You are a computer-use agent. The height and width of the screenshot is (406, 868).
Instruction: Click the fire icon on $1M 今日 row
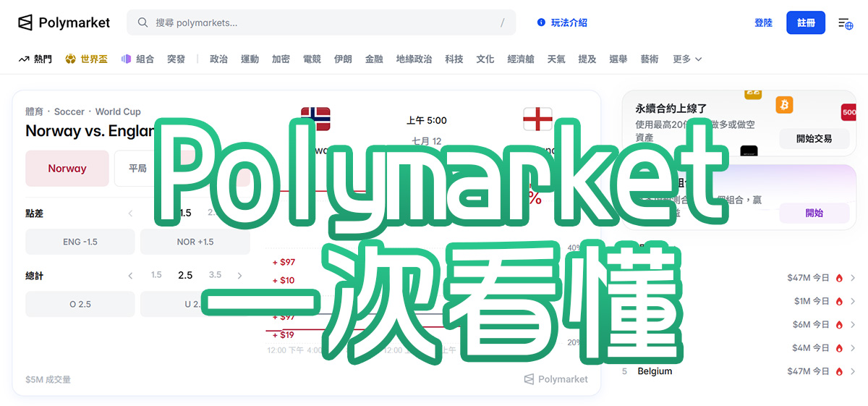tap(839, 301)
